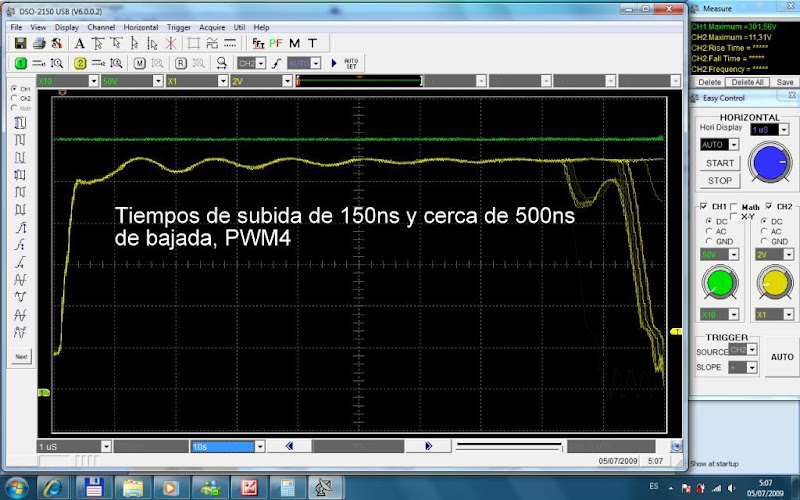Open the Horizontal menu
Screen dimensions: 800x500
coord(141,27)
